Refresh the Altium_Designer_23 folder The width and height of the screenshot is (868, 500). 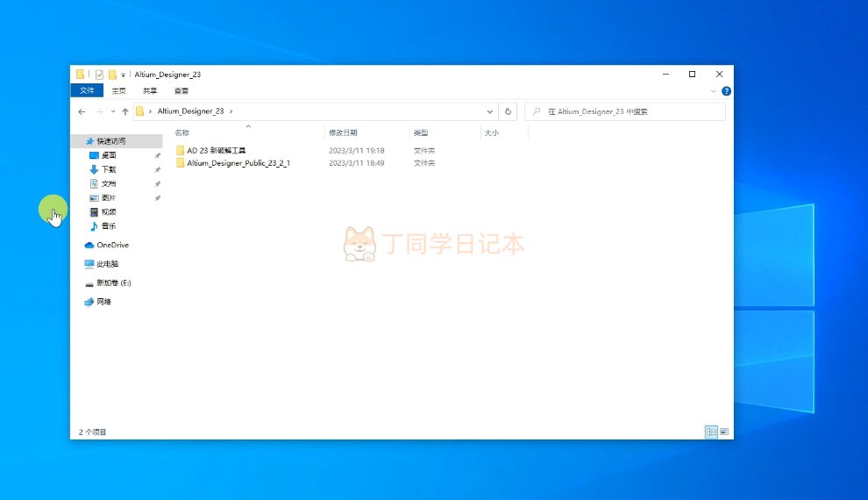point(508,111)
